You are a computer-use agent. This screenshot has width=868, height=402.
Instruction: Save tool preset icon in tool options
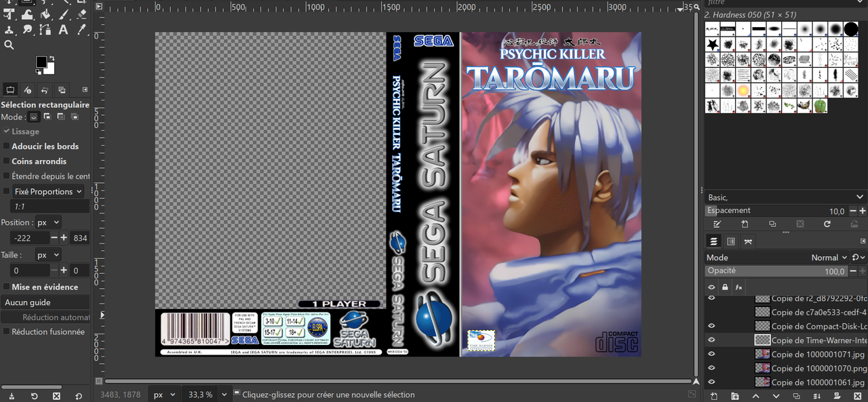coord(13,396)
